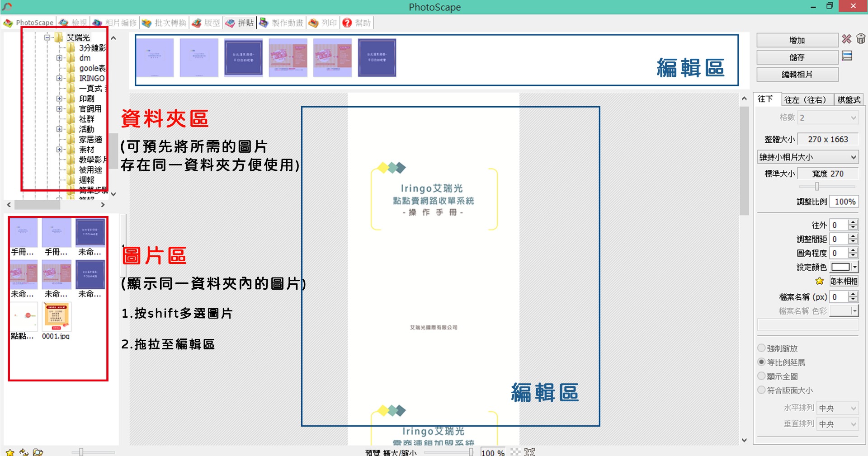868x456 pixels.
Task: Expand the 官網用 folder node
Action: coord(59,109)
